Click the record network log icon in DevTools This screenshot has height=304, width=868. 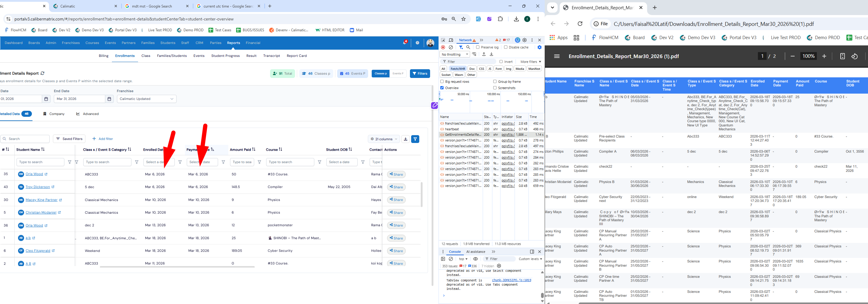[x=443, y=48]
